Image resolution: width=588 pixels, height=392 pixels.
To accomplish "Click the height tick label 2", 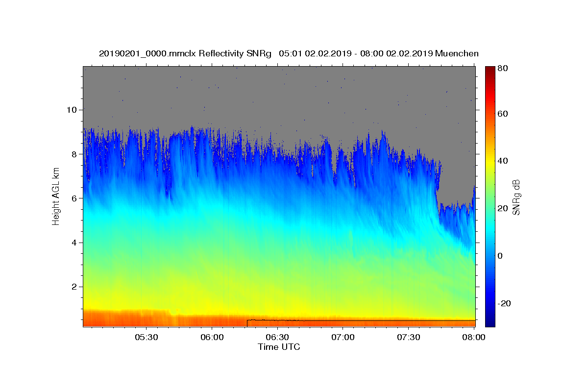I will [75, 287].
